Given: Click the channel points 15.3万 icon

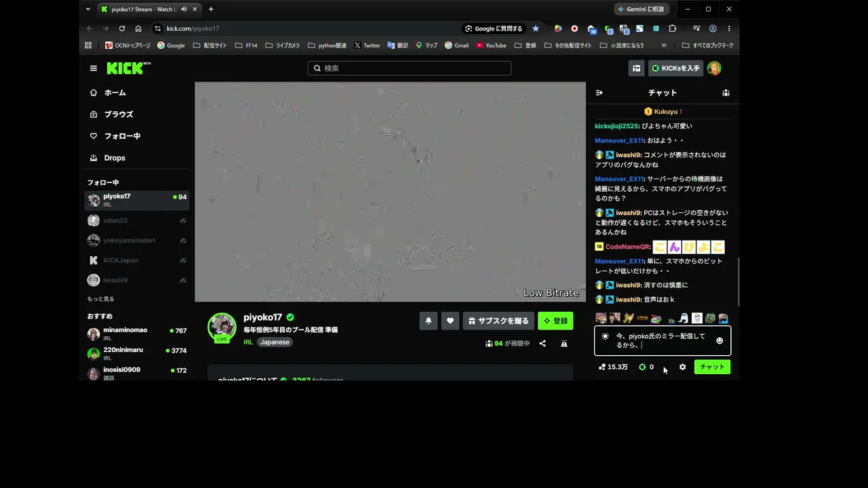Looking at the screenshot, I should (x=613, y=367).
